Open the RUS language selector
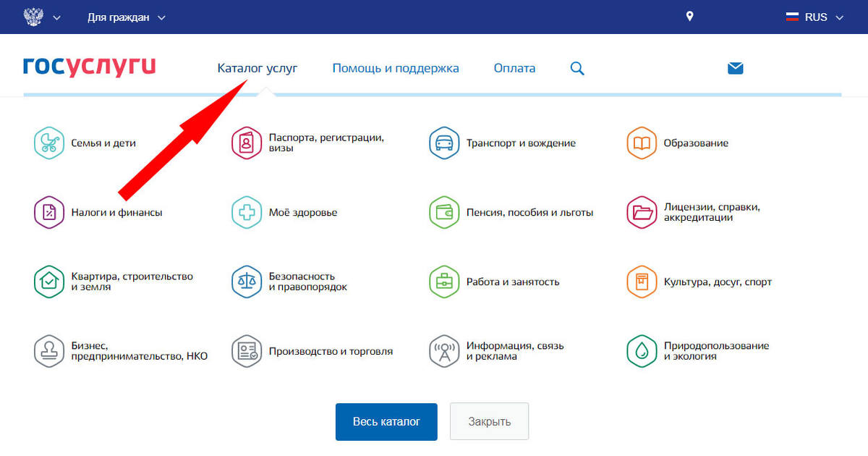The height and width of the screenshot is (456, 868). point(814,17)
